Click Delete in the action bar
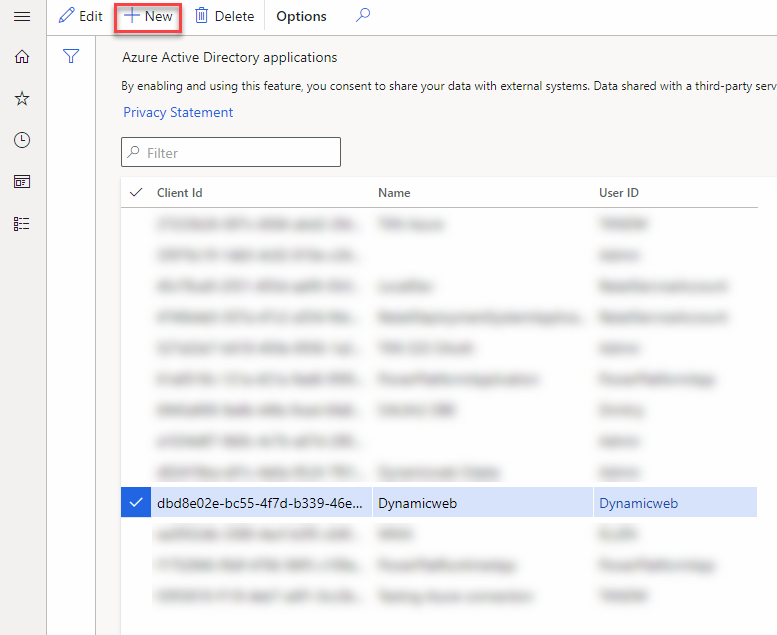The height and width of the screenshot is (635, 777). click(x=224, y=16)
